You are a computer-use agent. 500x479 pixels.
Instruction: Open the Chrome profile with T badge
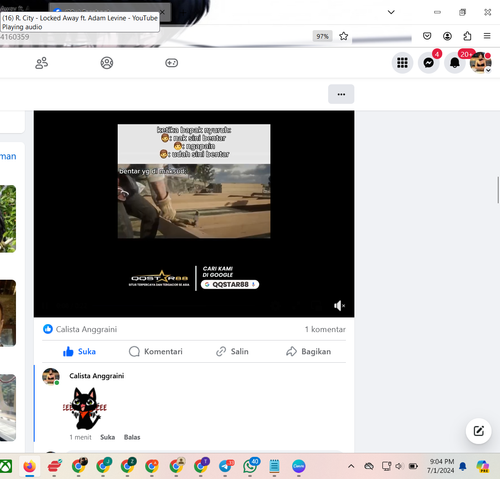coord(201,466)
